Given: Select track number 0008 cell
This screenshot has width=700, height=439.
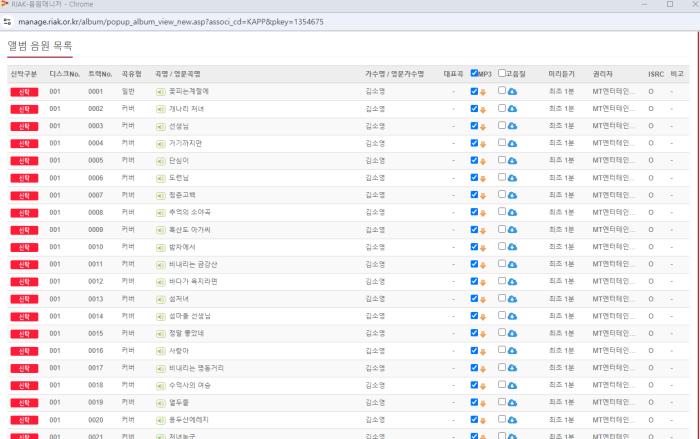Looking at the screenshot, I should (x=96, y=213).
